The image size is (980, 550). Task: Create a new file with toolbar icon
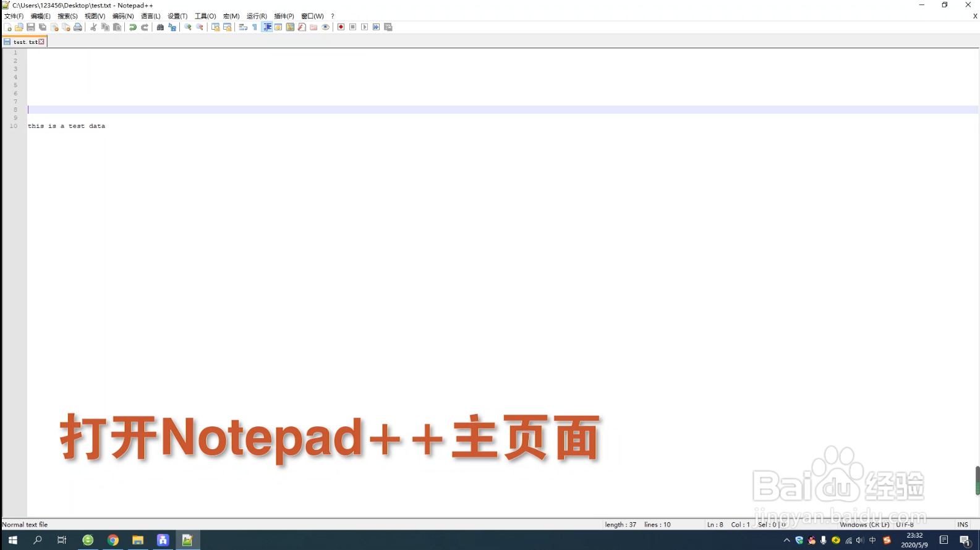pyautogui.click(x=7, y=27)
